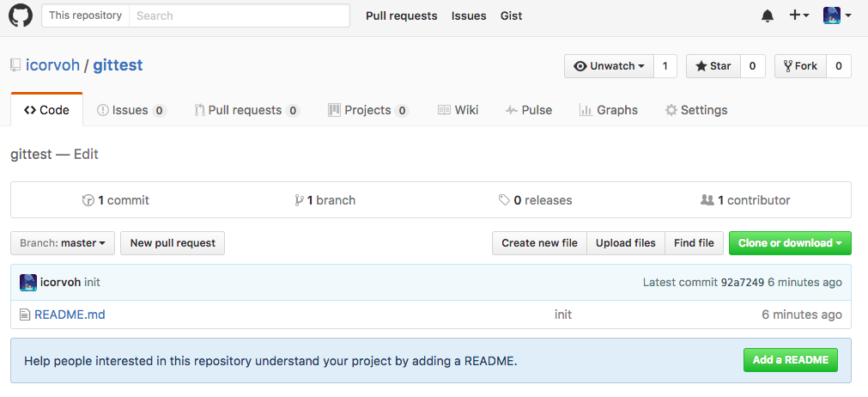Open the Clone or download dropdown

tap(790, 243)
